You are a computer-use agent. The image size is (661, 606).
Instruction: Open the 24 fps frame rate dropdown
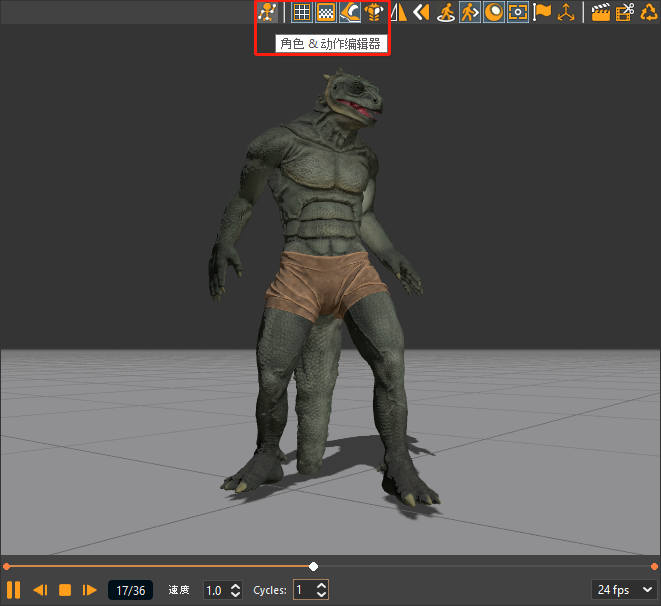(625, 590)
